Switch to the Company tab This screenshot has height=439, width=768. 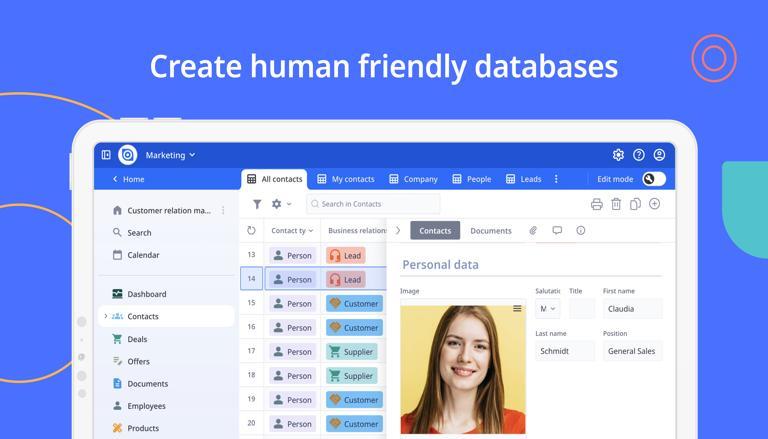pos(413,179)
